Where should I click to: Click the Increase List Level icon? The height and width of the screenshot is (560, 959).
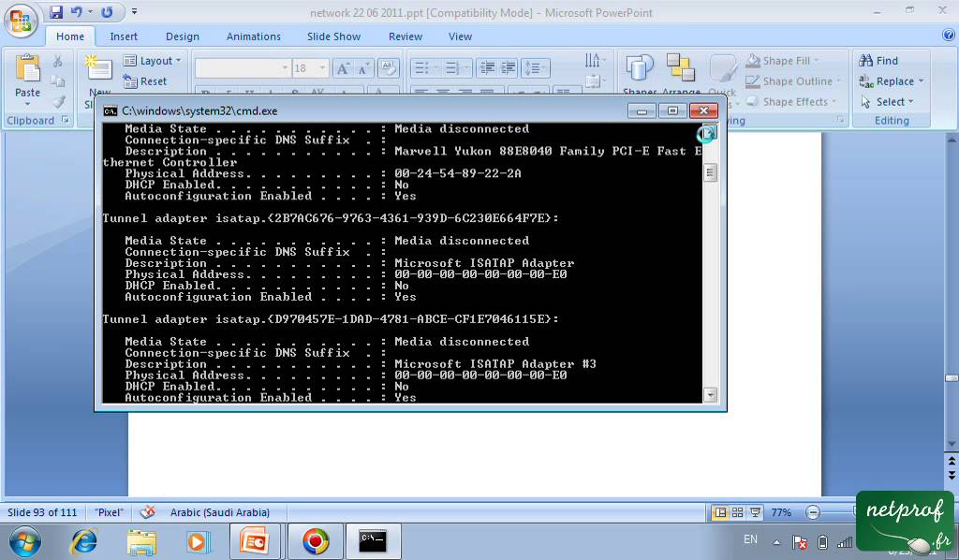[509, 67]
